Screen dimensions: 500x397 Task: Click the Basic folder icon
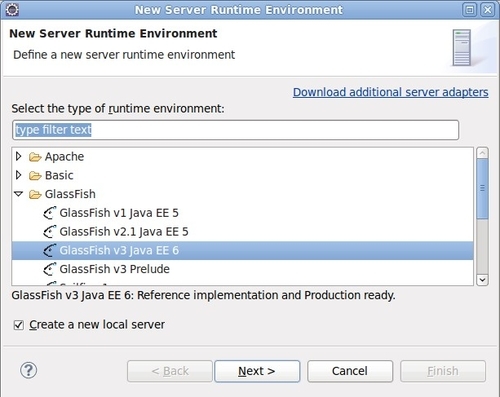[x=35, y=175]
